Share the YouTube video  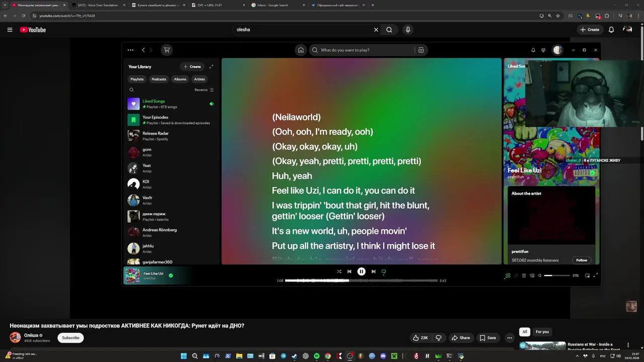tap(461, 338)
